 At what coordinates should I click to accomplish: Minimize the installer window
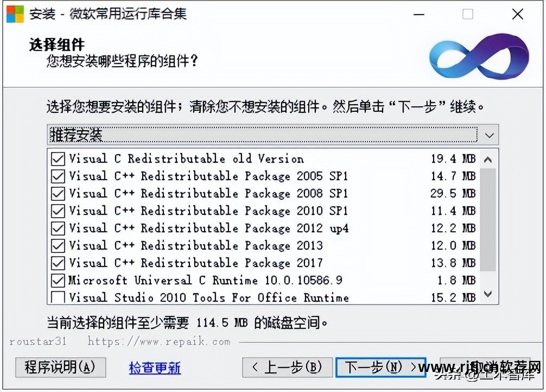point(418,15)
